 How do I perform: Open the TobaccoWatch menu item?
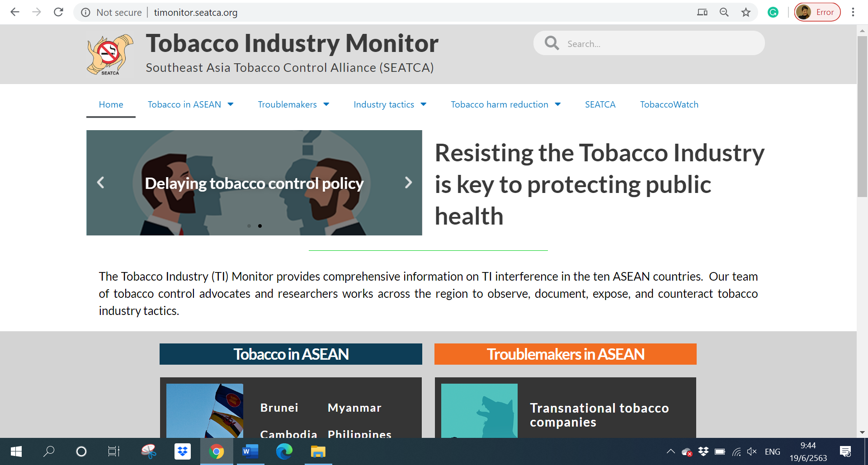pos(669,104)
